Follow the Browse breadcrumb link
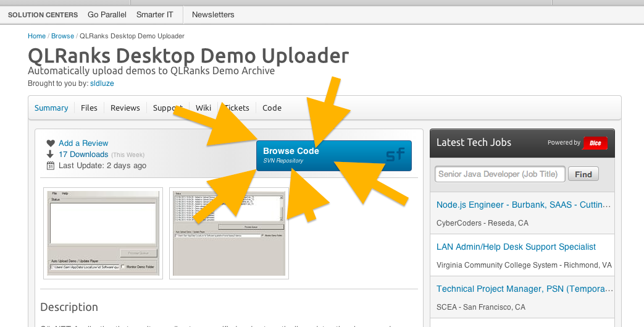This screenshot has height=327, width=644. (x=62, y=36)
